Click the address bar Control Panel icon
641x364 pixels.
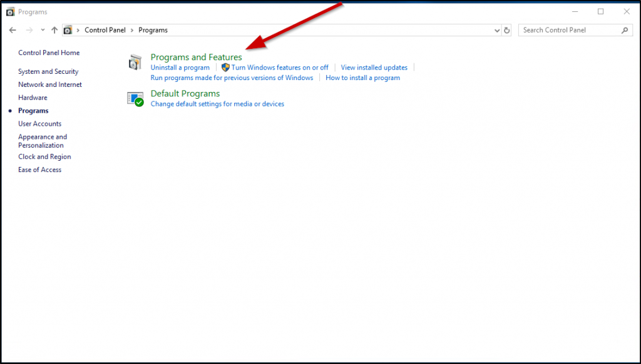click(x=68, y=30)
